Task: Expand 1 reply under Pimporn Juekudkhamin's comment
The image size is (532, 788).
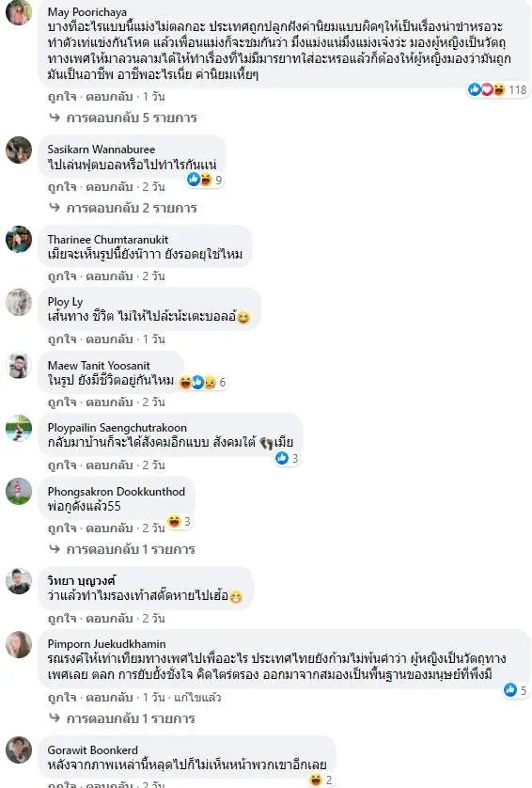Action: click(x=122, y=718)
